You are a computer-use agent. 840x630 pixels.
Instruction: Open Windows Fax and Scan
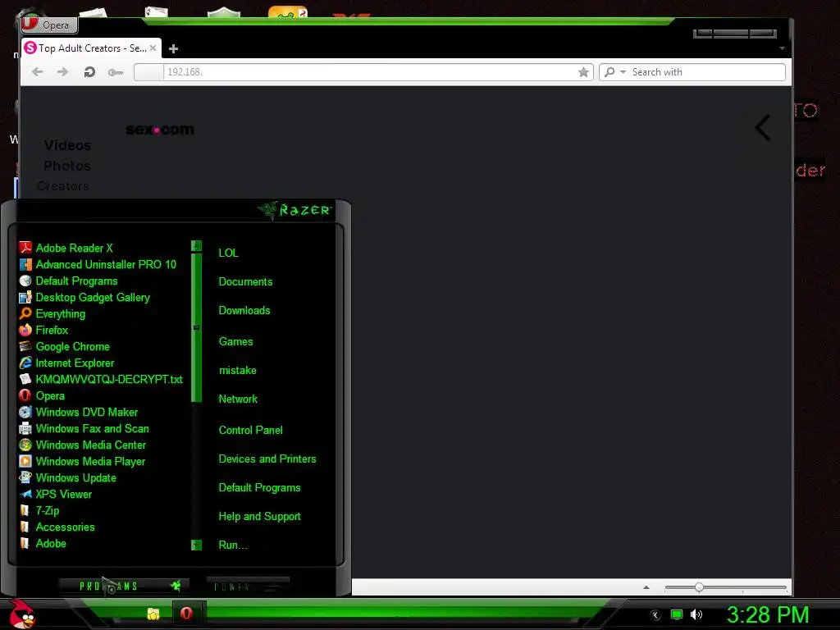tap(84, 428)
